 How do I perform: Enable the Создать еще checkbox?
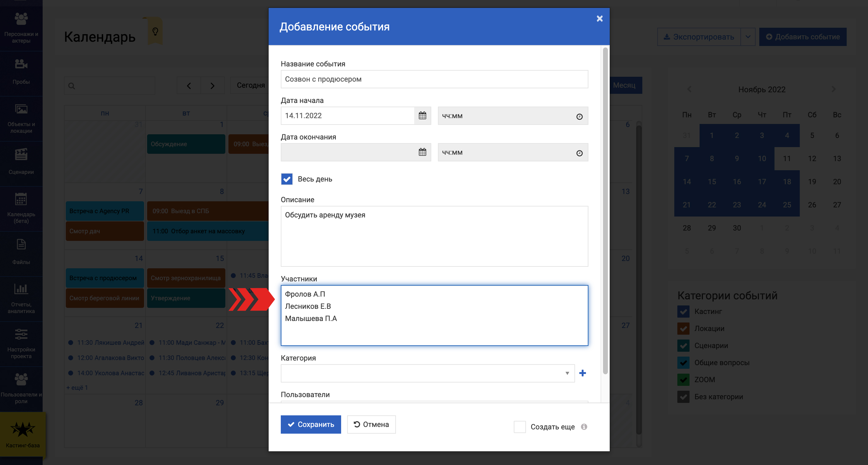click(x=520, y=427)
